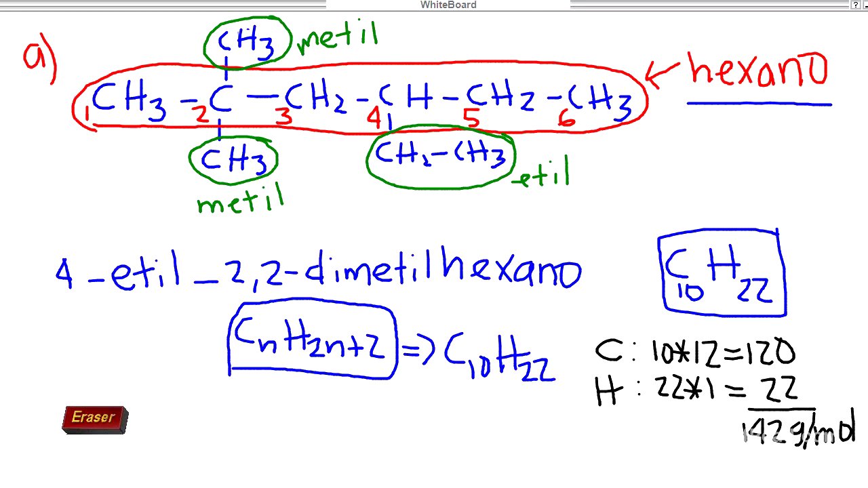Click the bottom green circled CH3 group

[233, 161]
